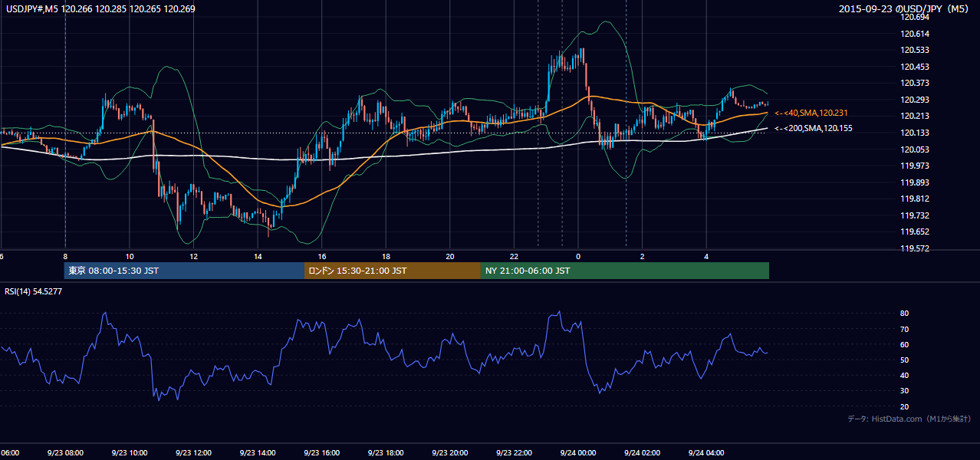Click hour label 12 above the session bars
This screenshot has width=980, height=460.
(194, 257)
